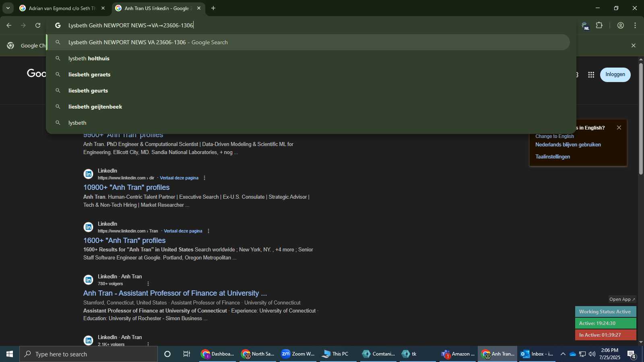
Task: Show hidden system tray icons
Action: point(563,354)
